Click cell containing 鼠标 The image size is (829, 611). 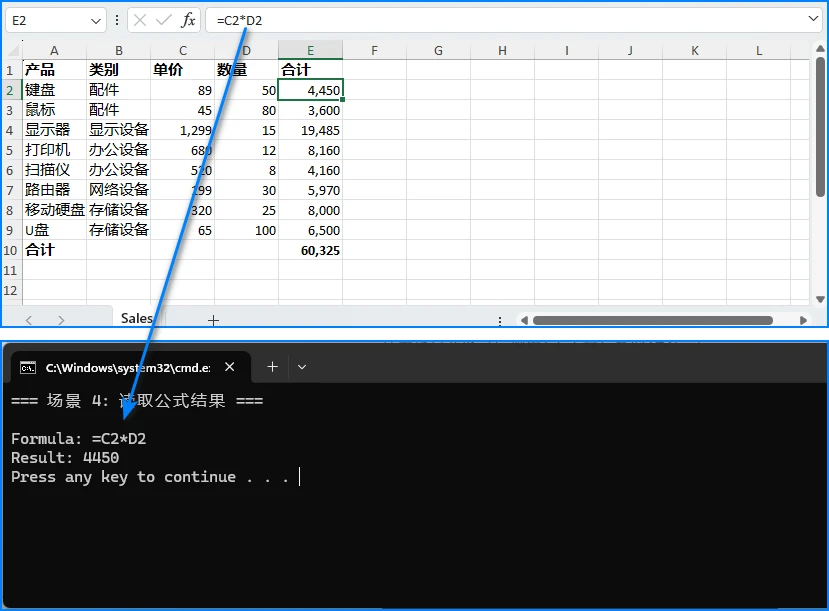(x=54, y=110)
